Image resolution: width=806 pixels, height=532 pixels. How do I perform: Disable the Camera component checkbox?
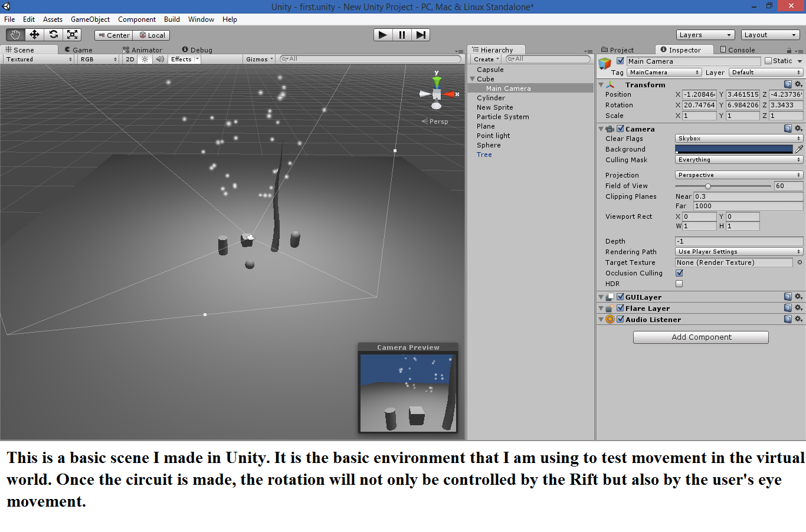click(x=620, y=129)
